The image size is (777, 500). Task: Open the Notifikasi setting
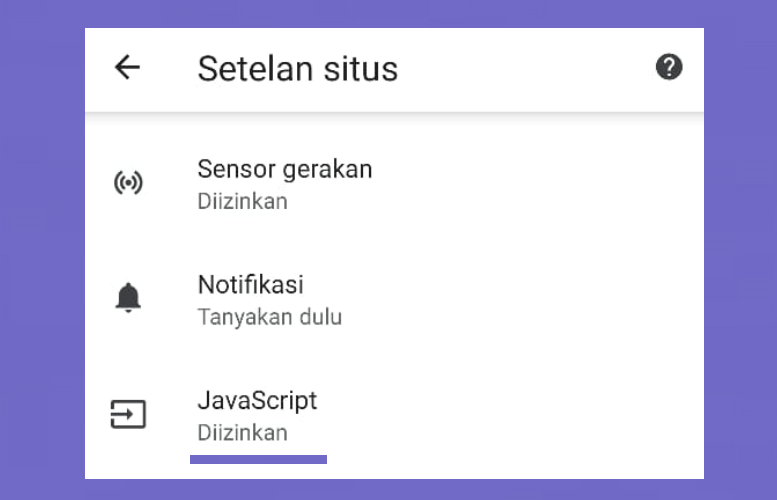[x=394, y=299]
